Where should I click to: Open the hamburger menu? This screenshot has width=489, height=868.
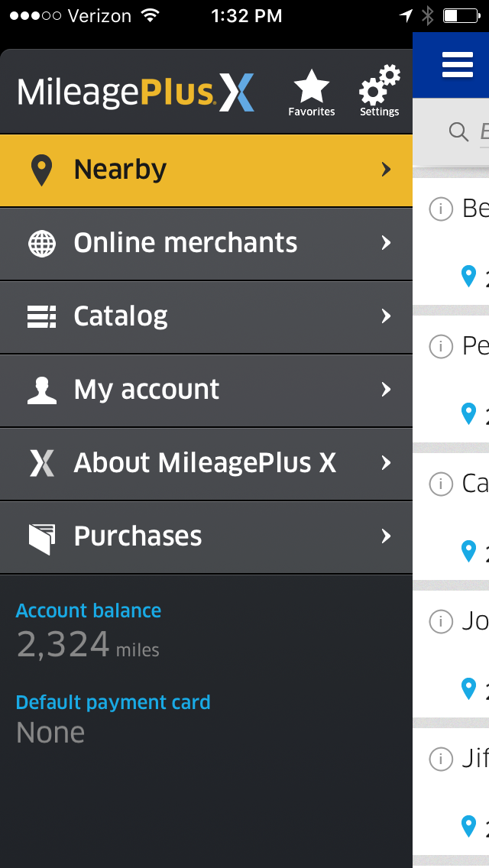[x=456, y=66]
